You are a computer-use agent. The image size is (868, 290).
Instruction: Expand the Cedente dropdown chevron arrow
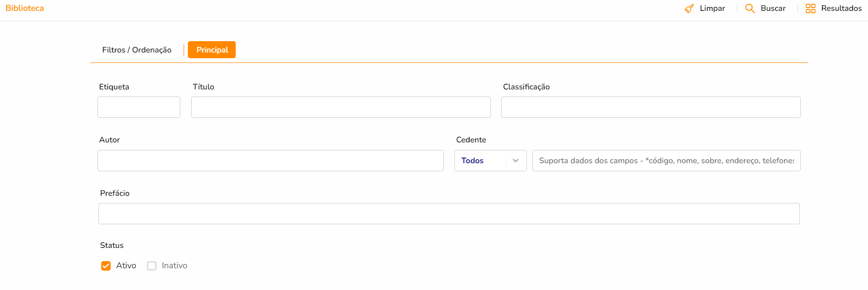(x=515, y=161)
